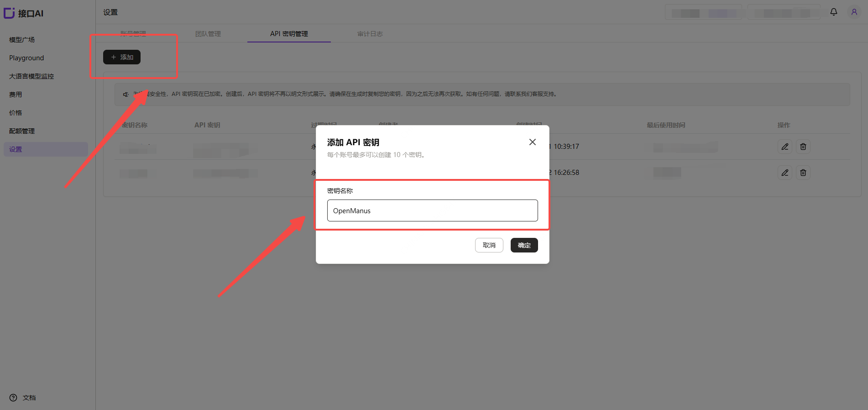Cancel with the 取消 button
Screen dimensions: 868x410
coord(489,245)
